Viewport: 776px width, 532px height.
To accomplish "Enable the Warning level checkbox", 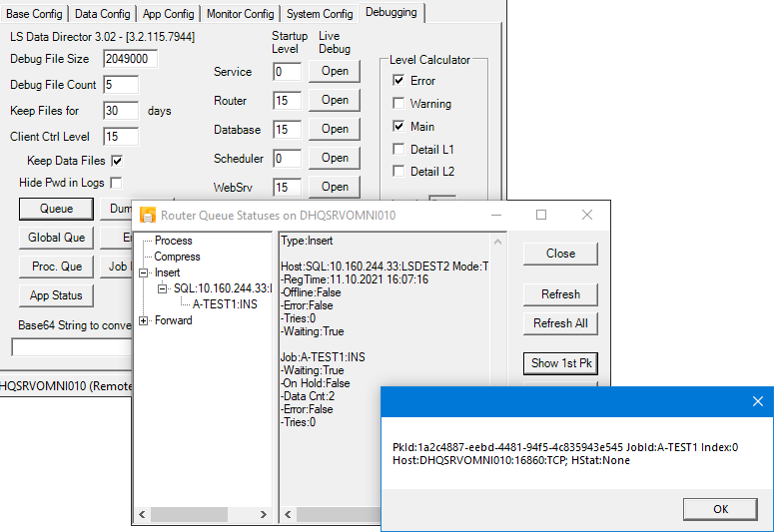I will pos(399,104).
